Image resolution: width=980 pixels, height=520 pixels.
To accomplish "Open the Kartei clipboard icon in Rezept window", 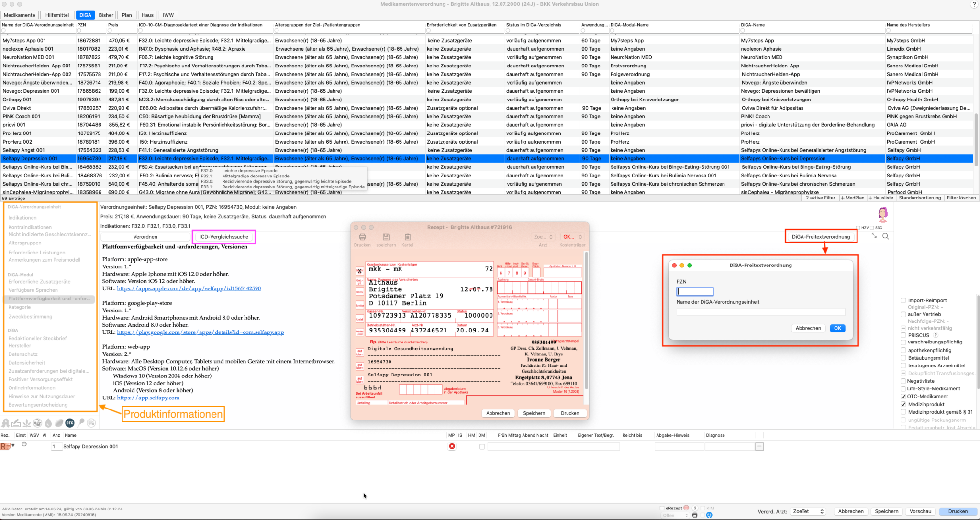I will (x=407, y=237).
